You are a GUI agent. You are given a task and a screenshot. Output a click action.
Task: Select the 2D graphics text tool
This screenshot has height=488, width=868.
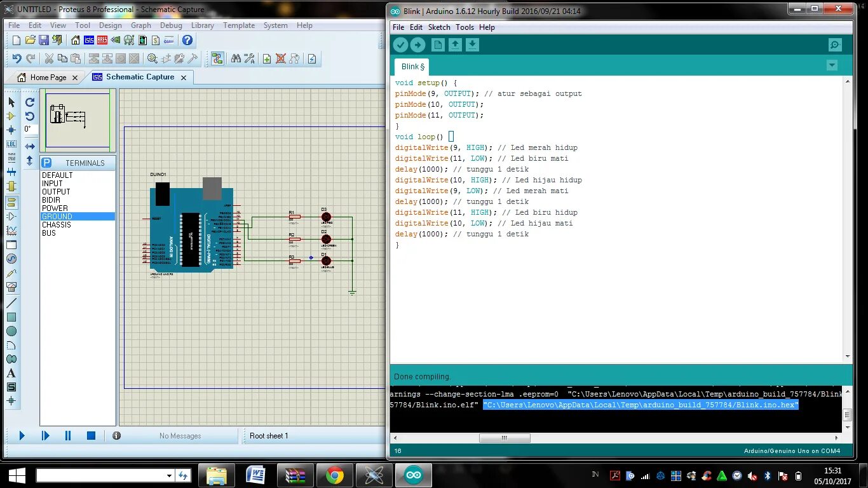11,373
